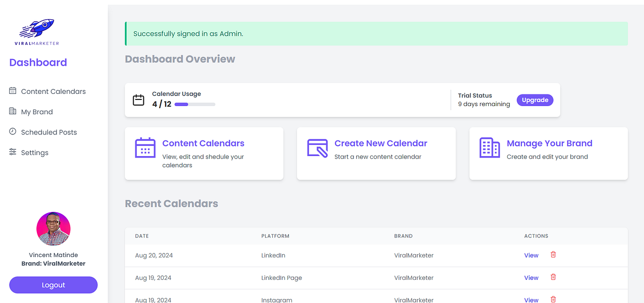Delete the Aug 20 LinkedIn calendar
The image size is (644, 303).
coord(553,255)
